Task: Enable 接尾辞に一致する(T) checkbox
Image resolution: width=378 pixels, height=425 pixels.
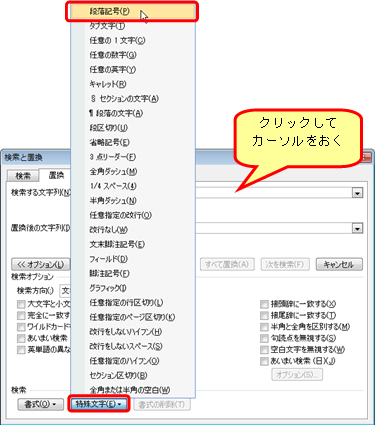Action: [x=264, y=316]
